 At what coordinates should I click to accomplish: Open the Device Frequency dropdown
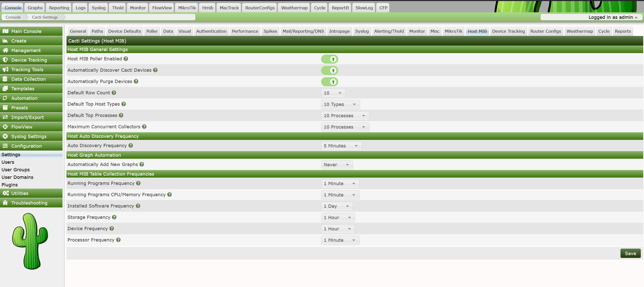338,229
